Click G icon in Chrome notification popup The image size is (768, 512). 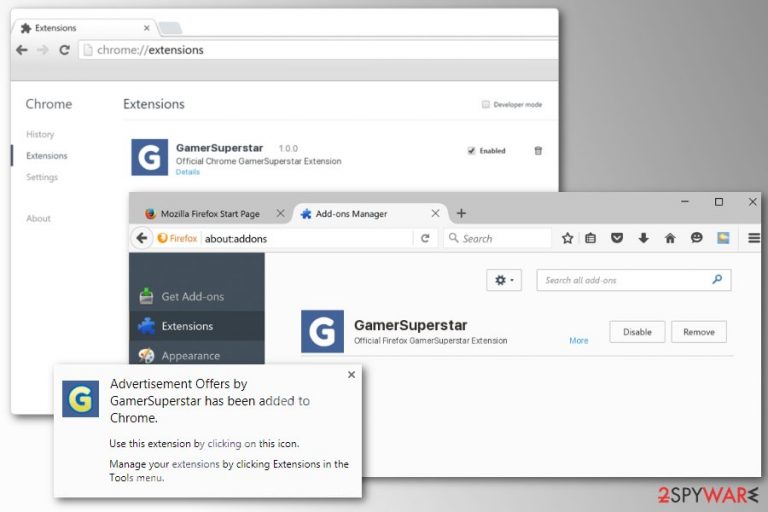81,399
